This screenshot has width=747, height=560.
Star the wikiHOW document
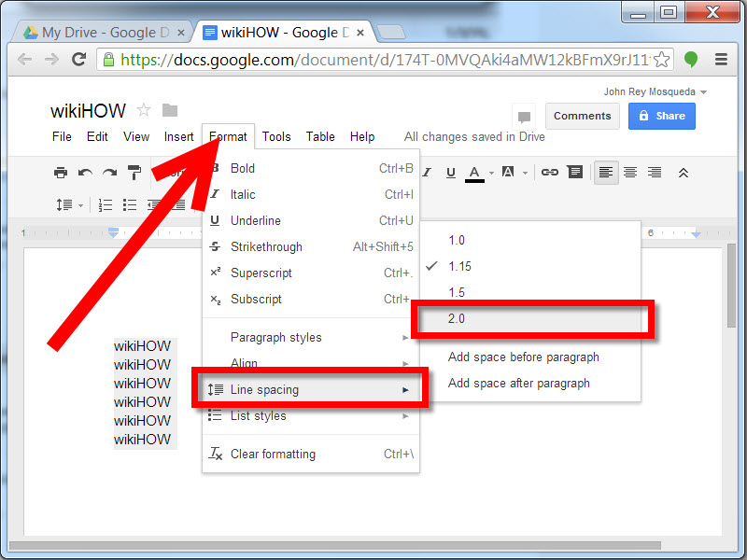(144, 110)
